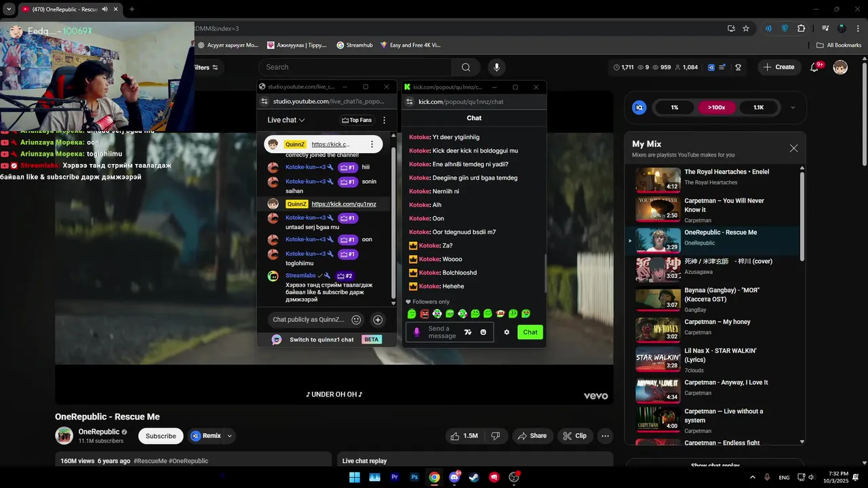Dislike the OneRepublic video
The width and height of the screenshot is (868, 488).
click(x=496, y=436)
